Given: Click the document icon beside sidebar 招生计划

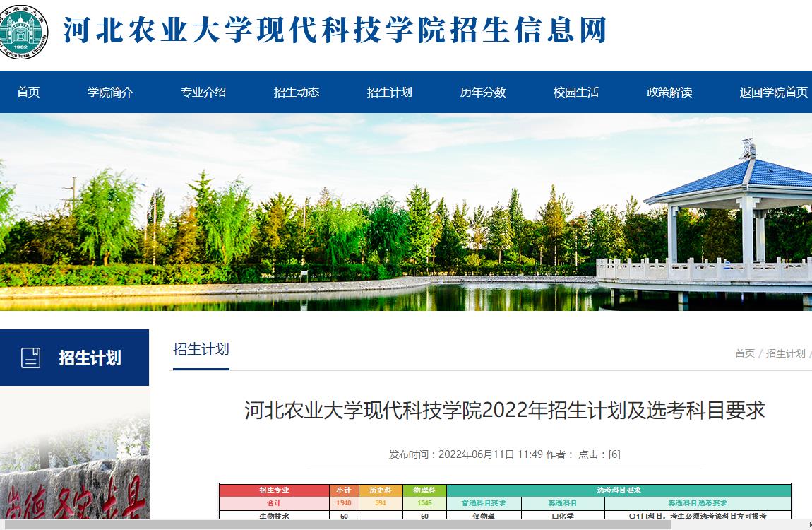Looking at the screenshot, I should pos(30,358).
